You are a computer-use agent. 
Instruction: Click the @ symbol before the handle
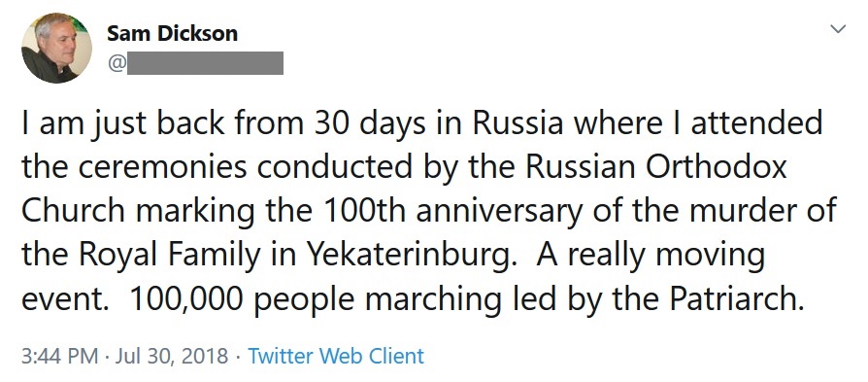(117, 63)
